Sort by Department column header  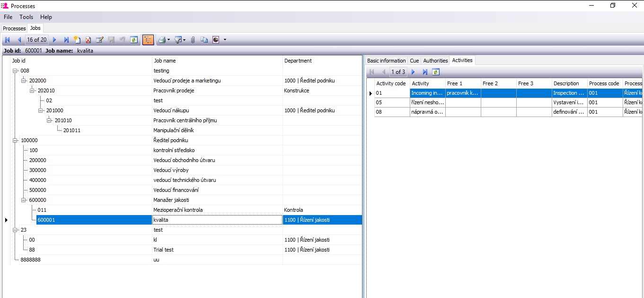[322, 61]
